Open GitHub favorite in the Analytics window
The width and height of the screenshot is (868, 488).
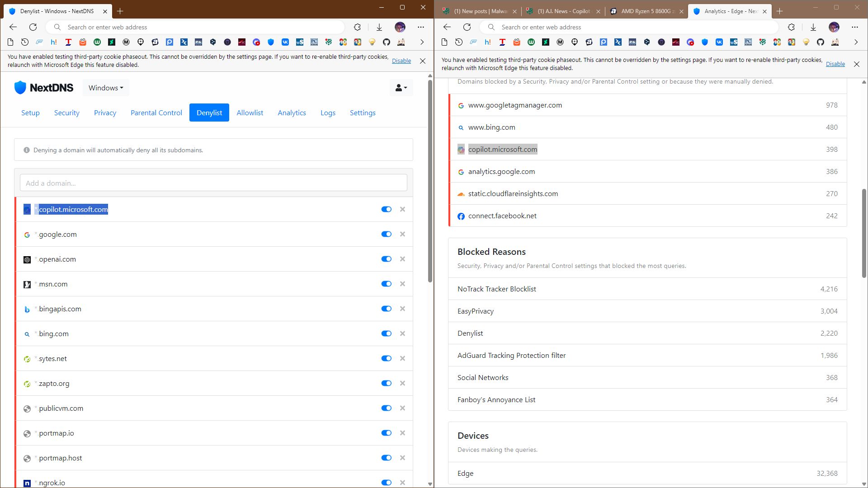click(x=821, y=42)
